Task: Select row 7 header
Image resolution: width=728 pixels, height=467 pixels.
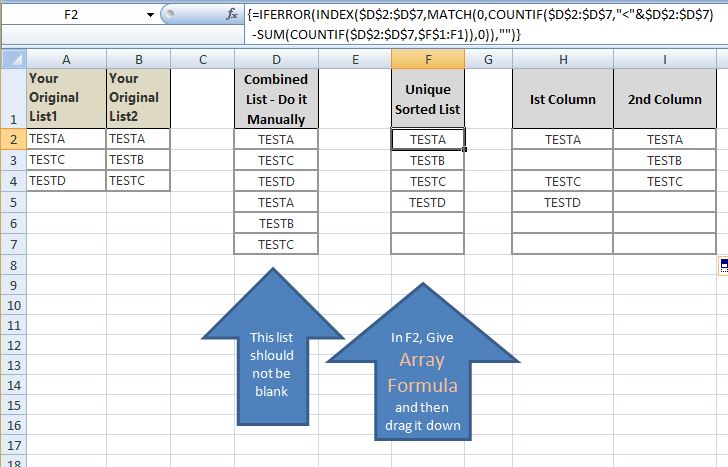Action: [14, 244]
